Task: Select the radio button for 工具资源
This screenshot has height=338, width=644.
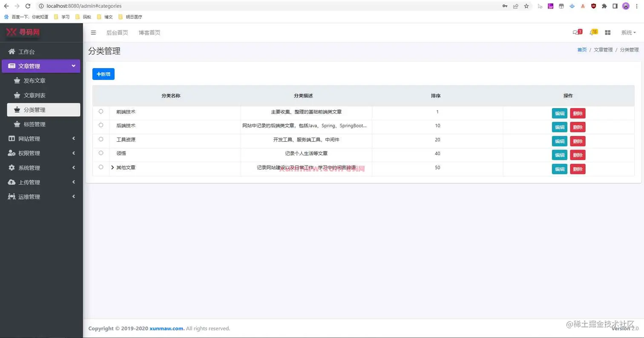Action: pos(101,139)
